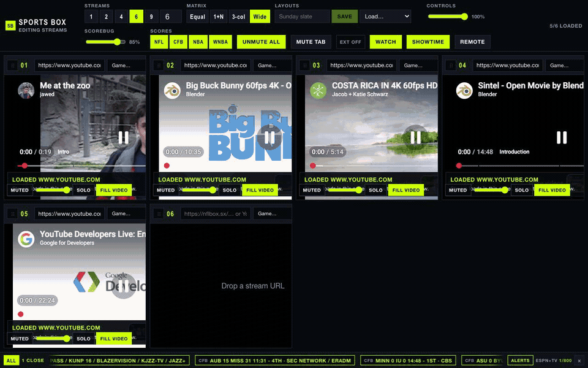588x368 pixels.
Task: Toggle NFL scores
Action: pyautogui.click(x=159, y=42)
